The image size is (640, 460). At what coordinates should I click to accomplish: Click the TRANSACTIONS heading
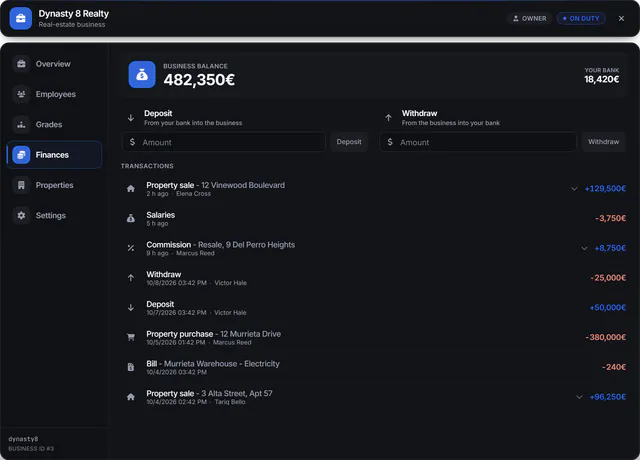147,166
